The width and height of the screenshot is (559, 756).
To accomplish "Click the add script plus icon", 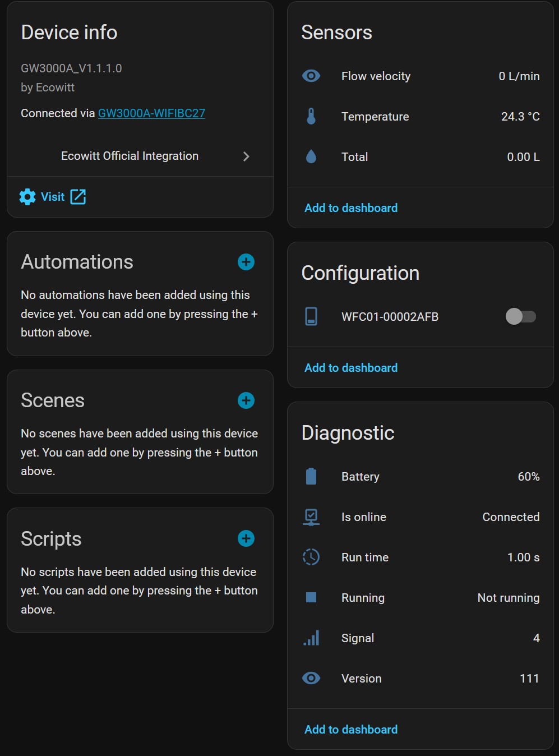I will [246, 538].
